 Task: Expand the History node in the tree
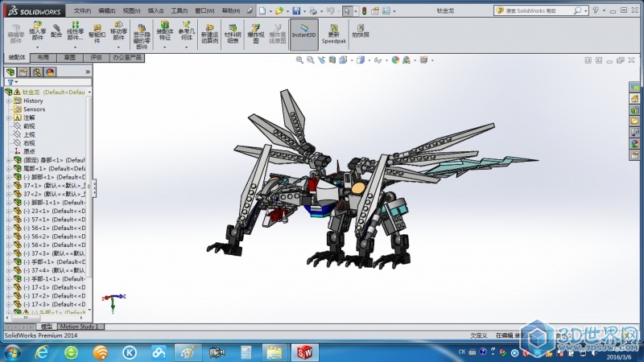[9, 101]
